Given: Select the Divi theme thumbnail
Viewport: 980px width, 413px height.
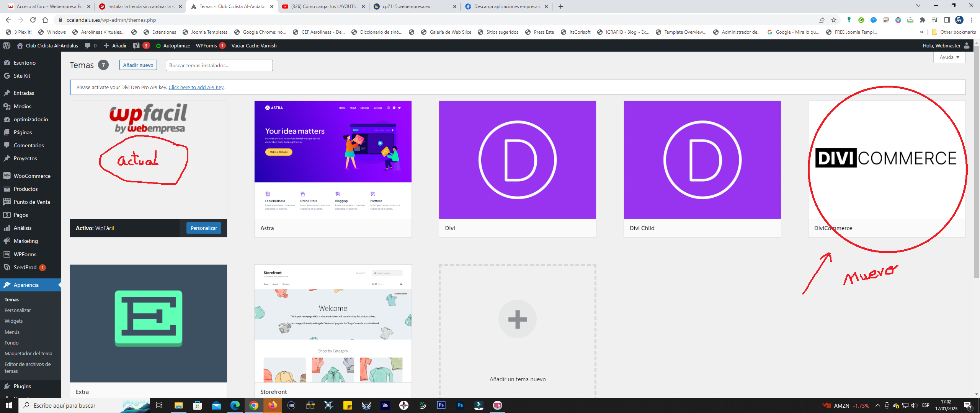Looking at the screenshot, I should pos(518,160).
